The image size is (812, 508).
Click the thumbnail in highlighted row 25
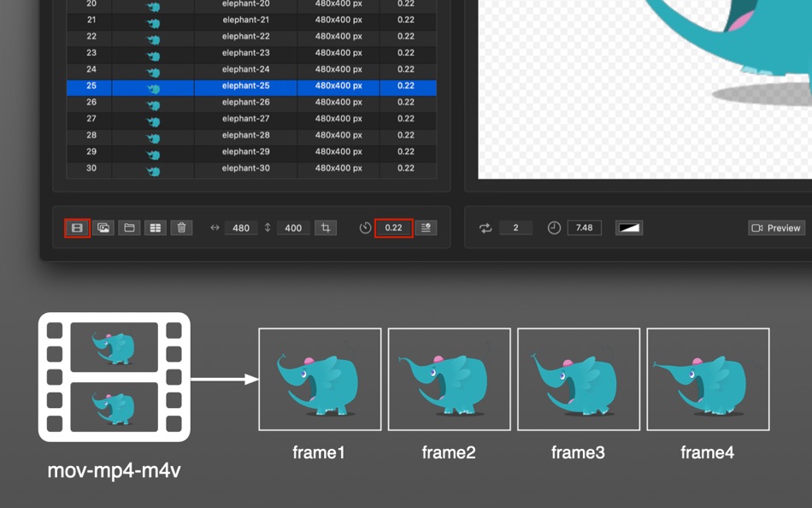(153, 89)
